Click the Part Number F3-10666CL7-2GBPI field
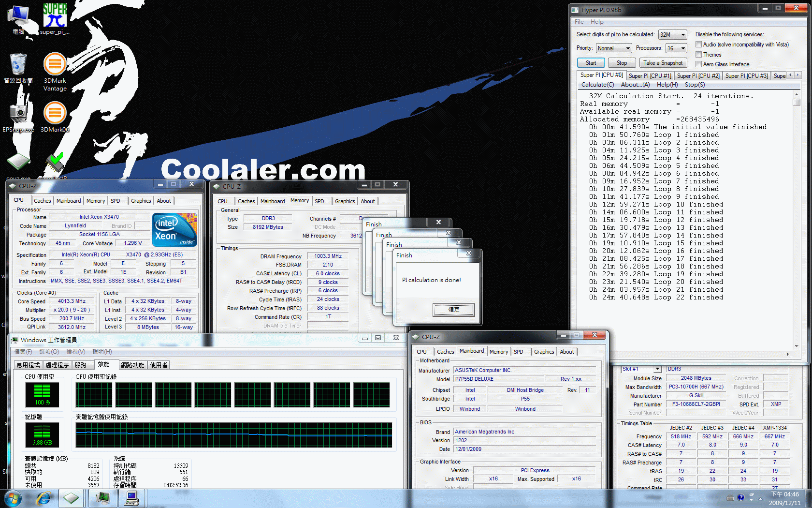Screen dimensions: 812x508 [x=696, y=404]
